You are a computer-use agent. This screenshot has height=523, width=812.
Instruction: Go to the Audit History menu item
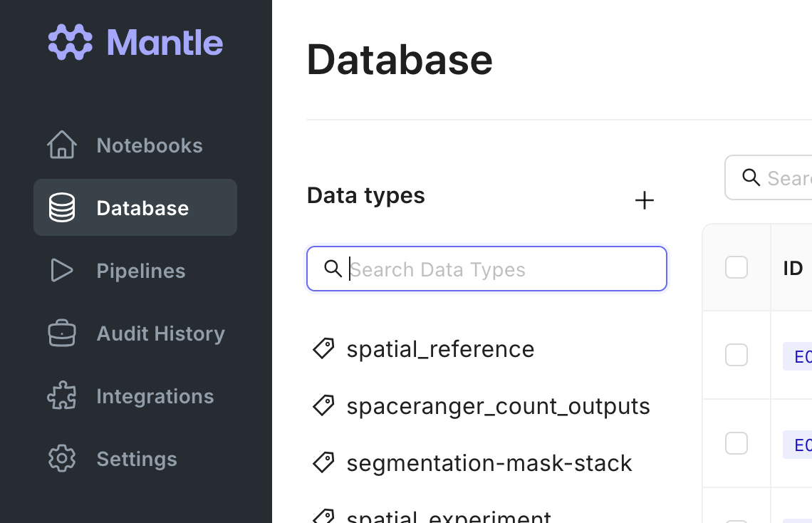point(160,333)
